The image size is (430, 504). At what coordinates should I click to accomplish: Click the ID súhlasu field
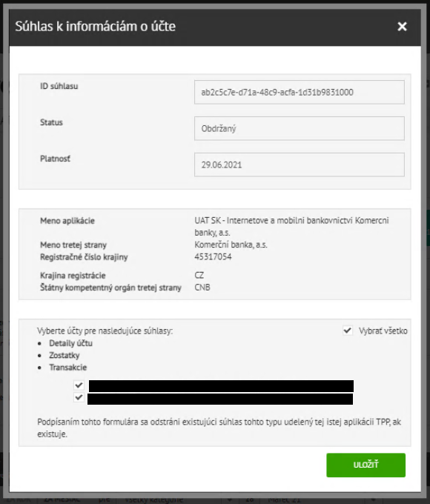tap(299, 92)
